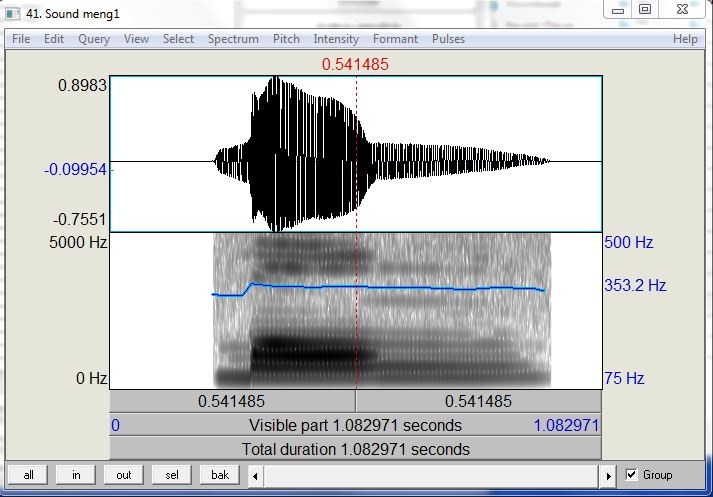The height and width of the screenshot is (497, 713).
Task: Open the Help menu
Action: pyautogui.click(x=685, y=39)
